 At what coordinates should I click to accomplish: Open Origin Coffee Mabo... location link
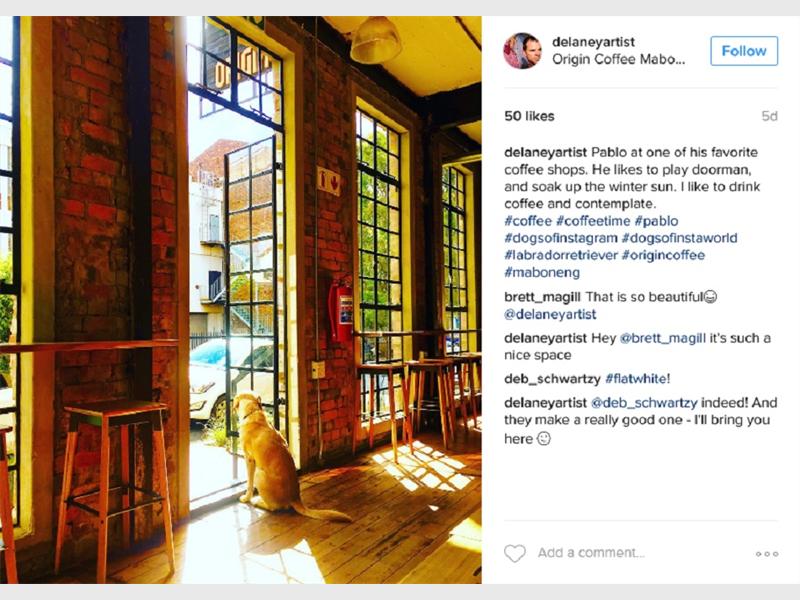coord(618,59)
